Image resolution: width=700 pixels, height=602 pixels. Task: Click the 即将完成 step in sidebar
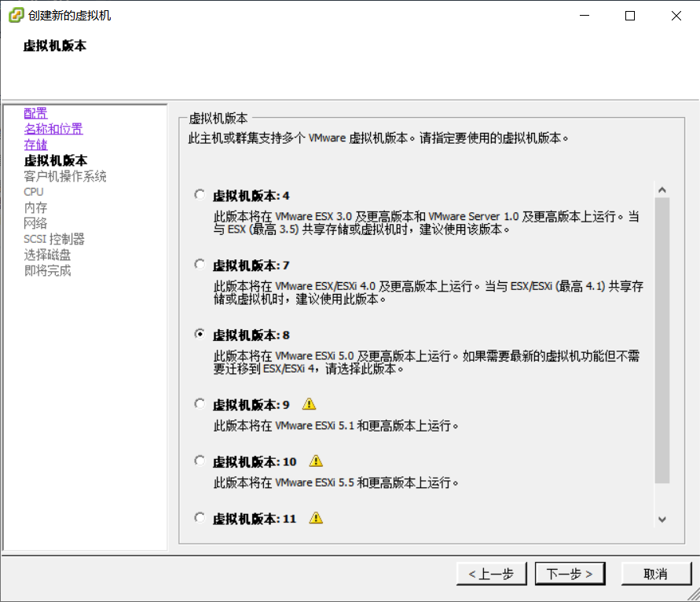47,270
